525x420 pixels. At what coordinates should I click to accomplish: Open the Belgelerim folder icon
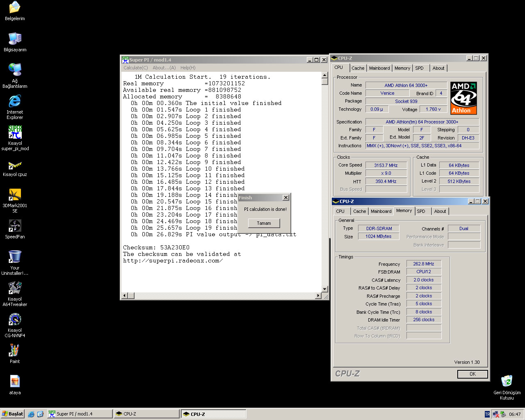point(15,7)
